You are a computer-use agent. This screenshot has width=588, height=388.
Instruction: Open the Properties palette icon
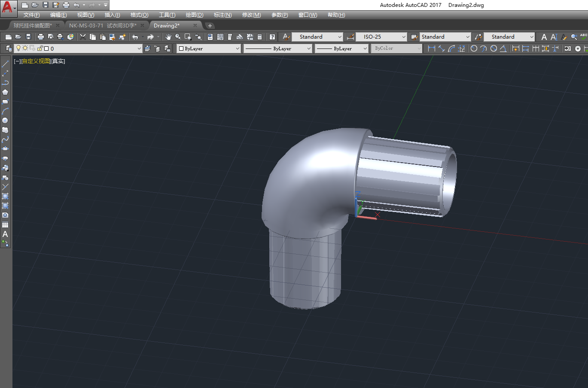pos(210,37)
